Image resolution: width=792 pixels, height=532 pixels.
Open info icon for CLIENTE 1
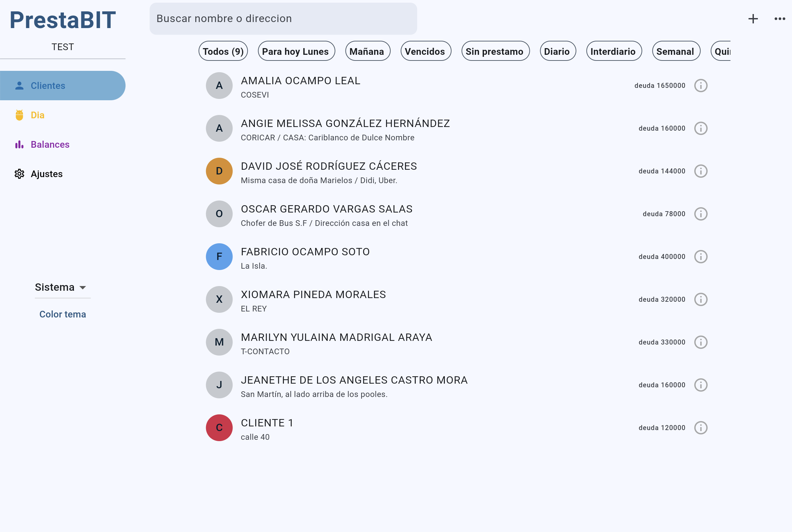coord(700,427)
